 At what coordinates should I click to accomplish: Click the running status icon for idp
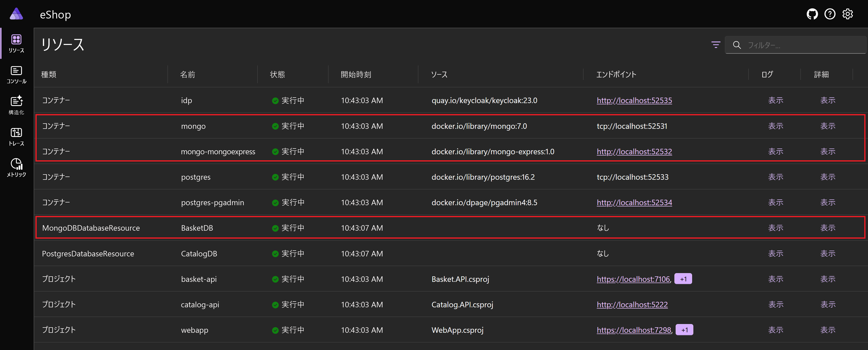coord(275,101)
